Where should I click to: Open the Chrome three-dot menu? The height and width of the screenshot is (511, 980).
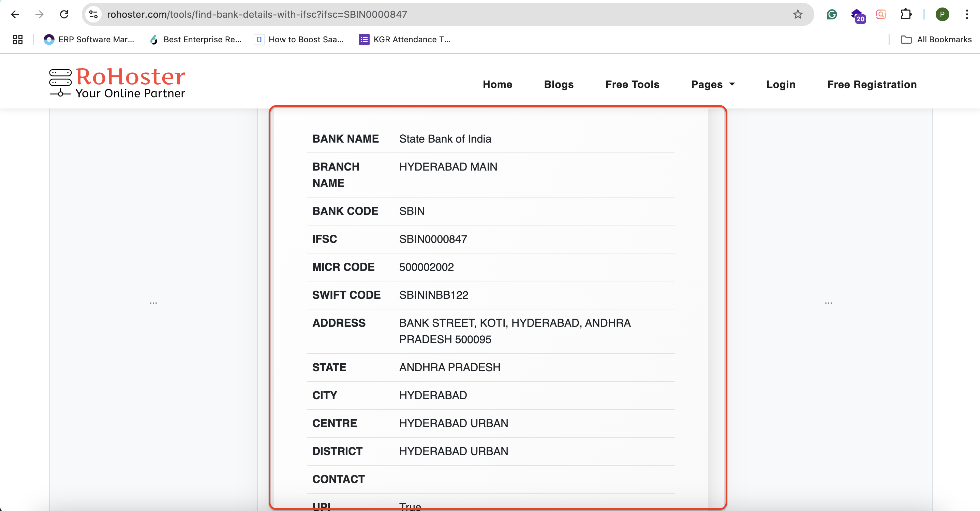(967, 14)
